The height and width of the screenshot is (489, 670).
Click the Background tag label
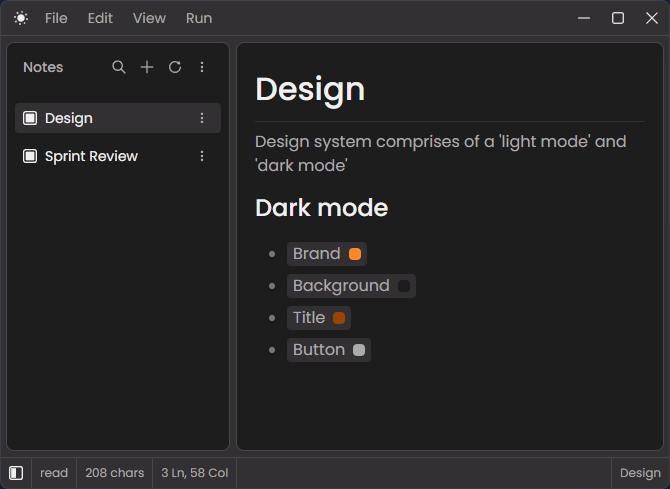point(341,286)
